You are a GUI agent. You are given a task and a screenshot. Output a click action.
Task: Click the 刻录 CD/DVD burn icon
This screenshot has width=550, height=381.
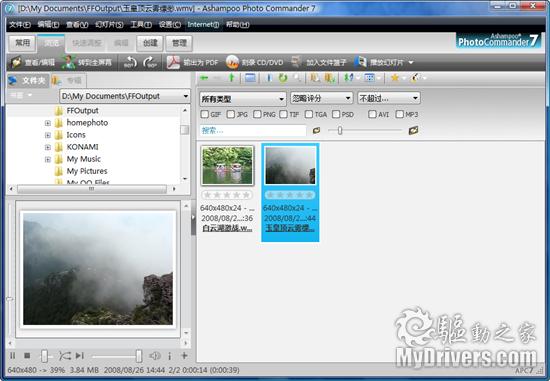tap(232, 62)
